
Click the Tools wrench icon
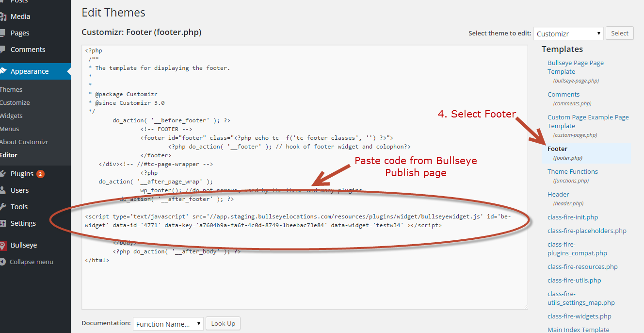3,207
